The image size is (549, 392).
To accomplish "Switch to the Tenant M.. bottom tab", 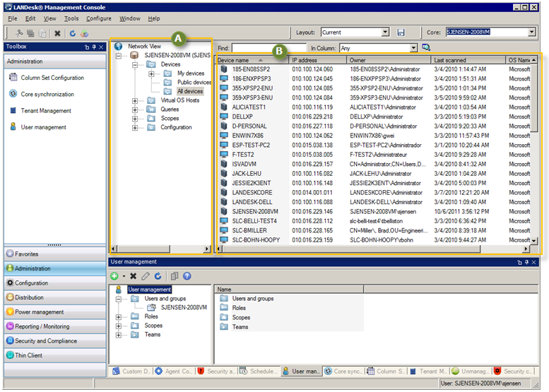I will (x=429, y=372).
